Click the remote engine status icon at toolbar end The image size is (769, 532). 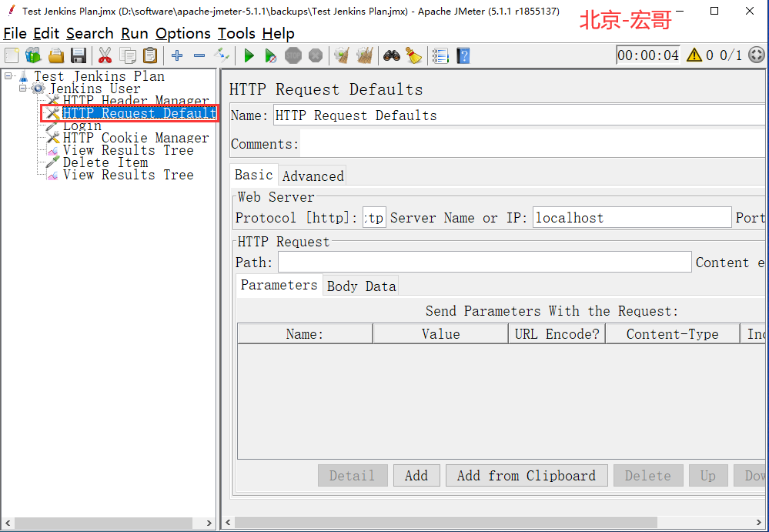coord(756,55)
